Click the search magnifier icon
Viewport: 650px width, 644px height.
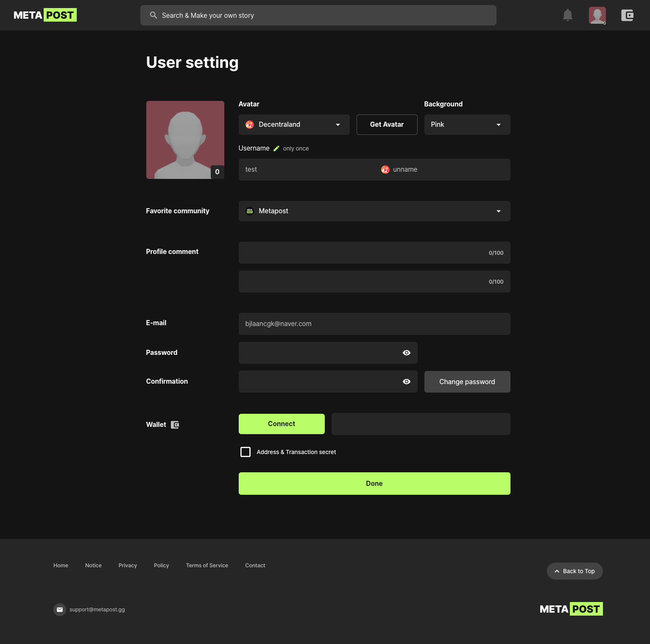point(153,15)
